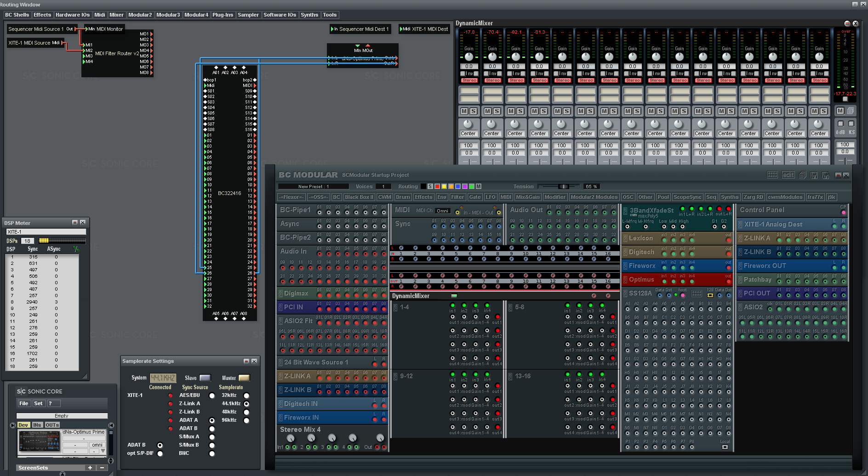Open the Hardware IOs category tab
This screenshot has height=476, width=868.
73,15
